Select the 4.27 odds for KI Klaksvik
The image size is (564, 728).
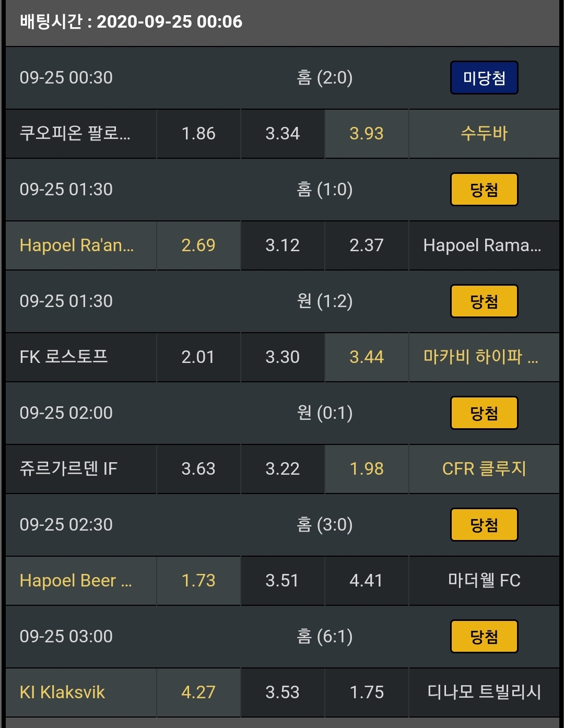tap(198, 692)
